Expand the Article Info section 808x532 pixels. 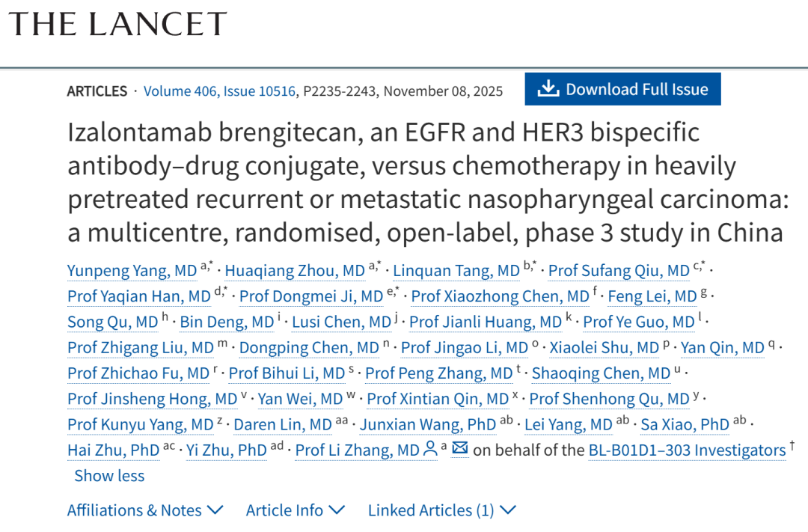point(296,510)
